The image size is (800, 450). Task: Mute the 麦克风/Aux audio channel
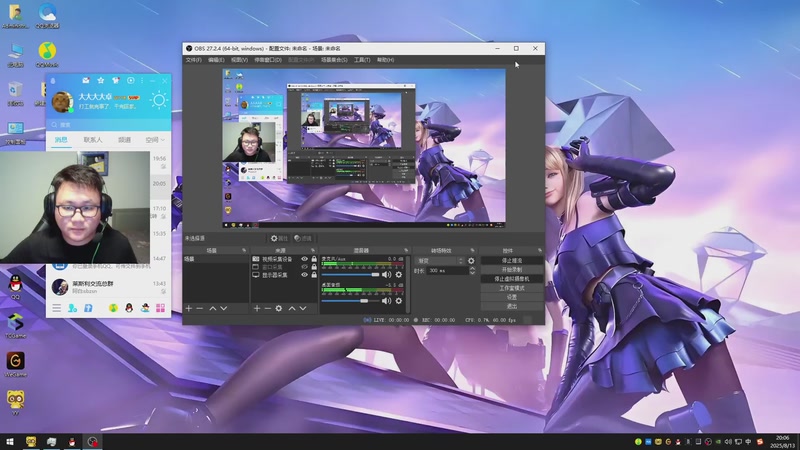click(x=386, y=274)
